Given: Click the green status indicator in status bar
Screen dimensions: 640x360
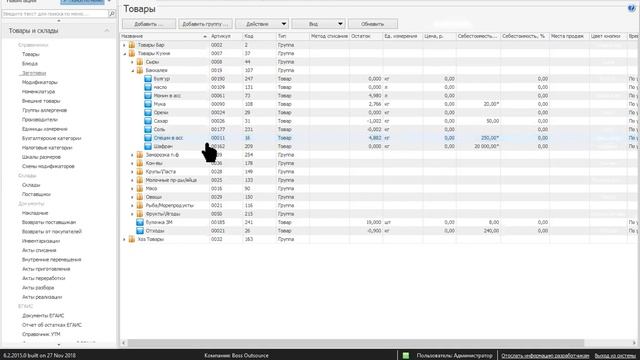Looking at the screenshot, I should (405, 356).
